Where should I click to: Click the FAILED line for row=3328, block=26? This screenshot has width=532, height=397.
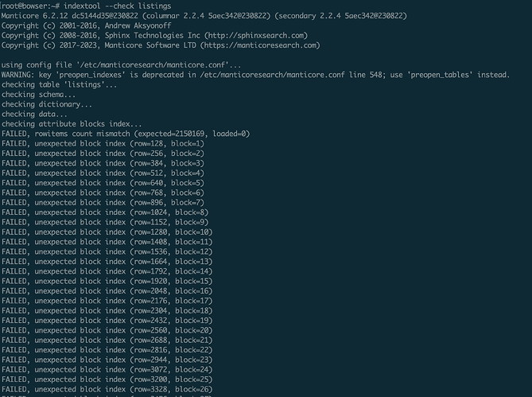coord(107,390)
